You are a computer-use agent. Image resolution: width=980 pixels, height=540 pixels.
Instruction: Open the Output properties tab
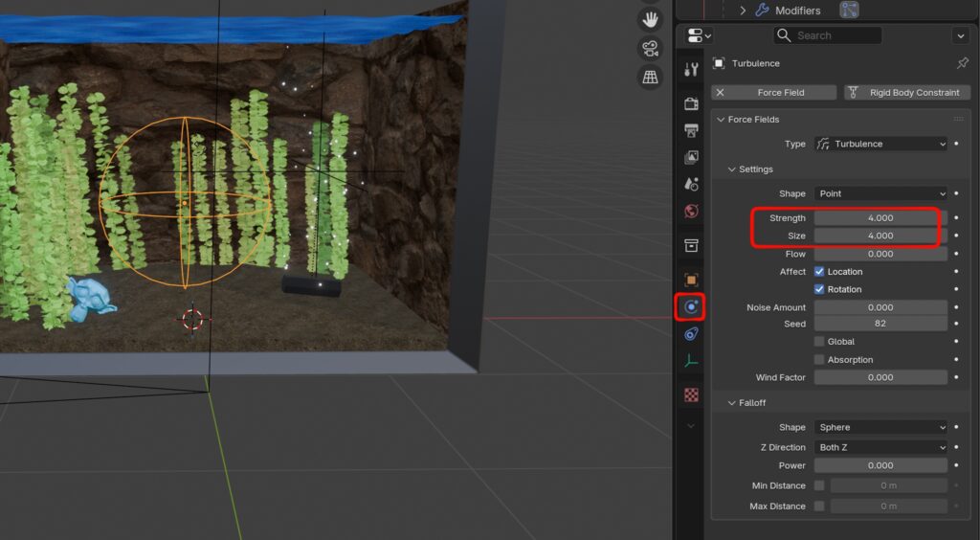click(x=691, y=130)
